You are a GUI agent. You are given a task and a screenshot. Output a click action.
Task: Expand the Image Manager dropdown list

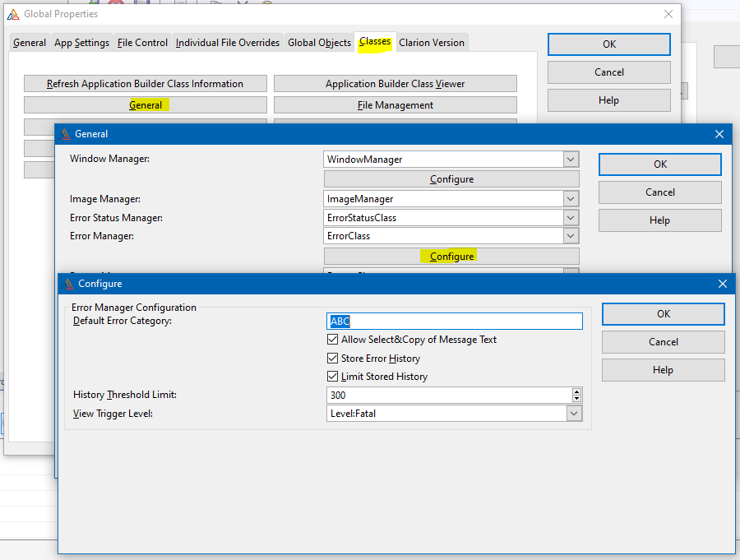tap(571, 199)
